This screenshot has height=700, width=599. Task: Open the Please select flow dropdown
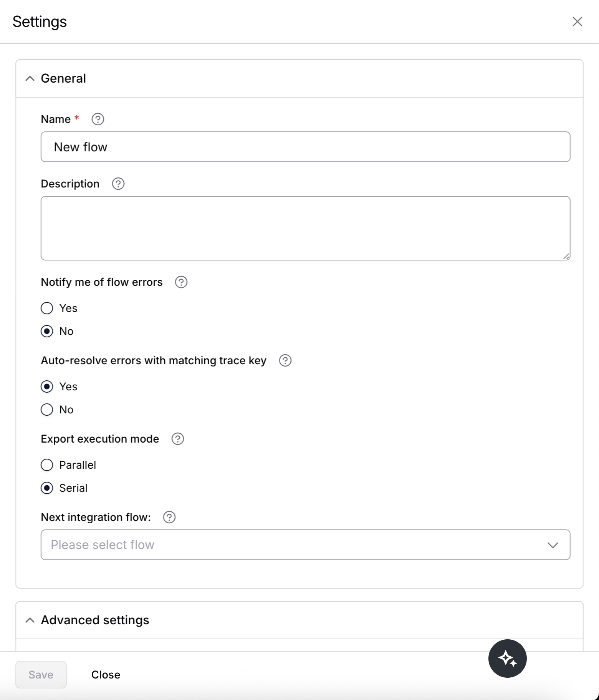(x=305, y=545)
